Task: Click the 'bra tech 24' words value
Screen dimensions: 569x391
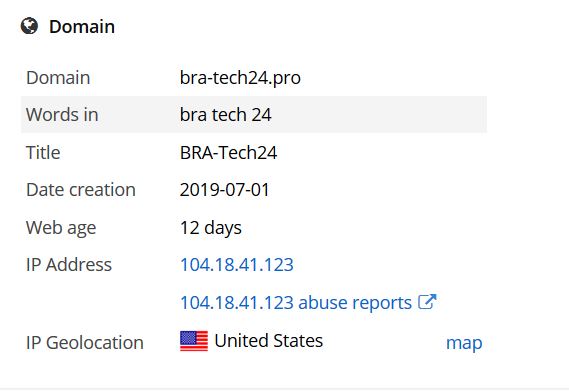Action: [x=225, y=115]
